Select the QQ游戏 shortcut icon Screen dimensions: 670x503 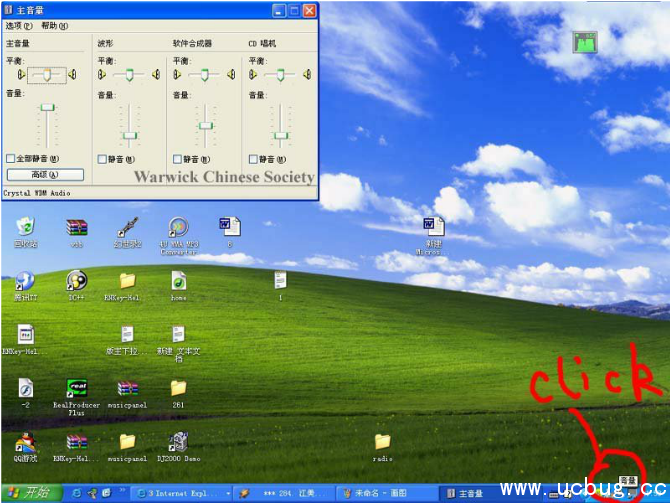click(x=25, y=447)
